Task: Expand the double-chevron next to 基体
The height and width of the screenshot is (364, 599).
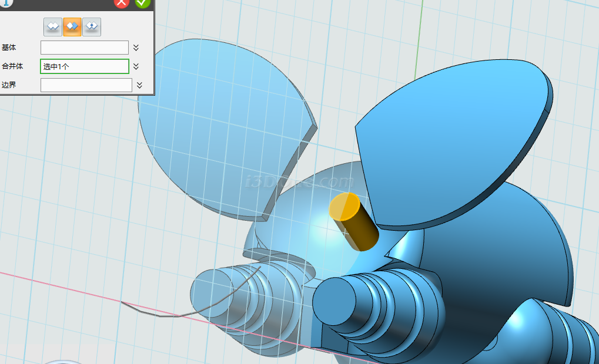Action: click(x=136, y=48)
